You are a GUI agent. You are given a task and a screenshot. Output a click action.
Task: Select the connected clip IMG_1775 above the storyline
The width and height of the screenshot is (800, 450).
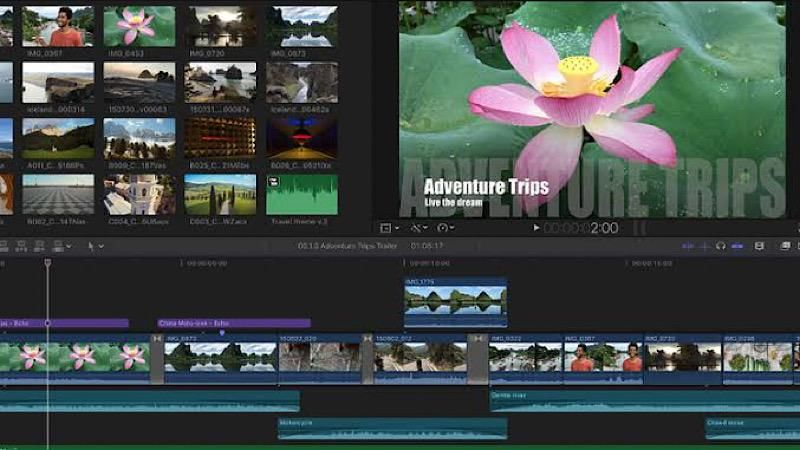tap(455, 303)
